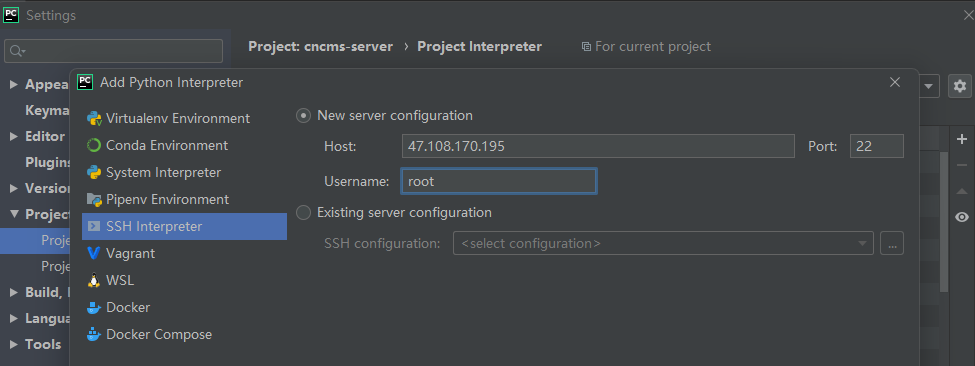Screen dimensions: 975x366
Task: Open the Project Interpreter dropdown arrow
Action: [x=929, y=86]
